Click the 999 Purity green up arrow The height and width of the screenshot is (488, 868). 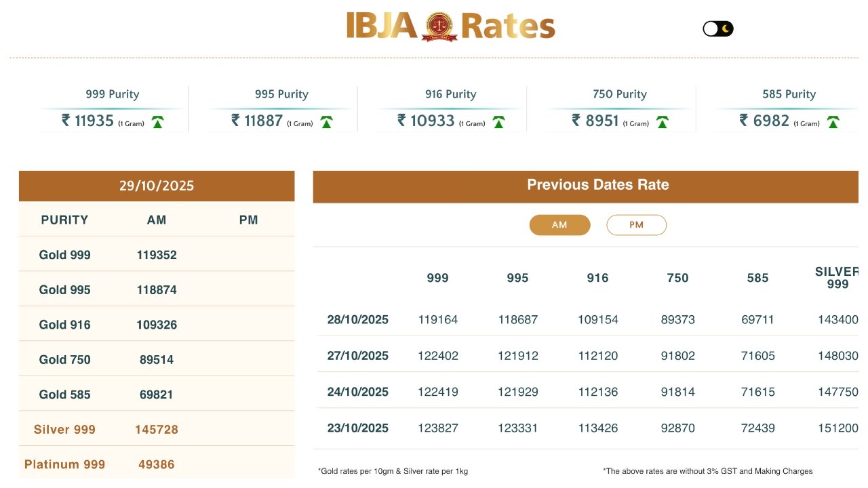158,122
